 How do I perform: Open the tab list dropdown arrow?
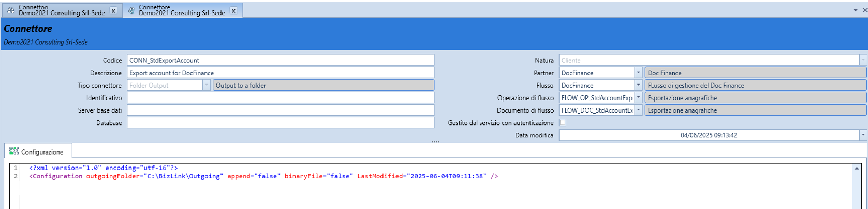pyautogui.click(x=855, y=10)
